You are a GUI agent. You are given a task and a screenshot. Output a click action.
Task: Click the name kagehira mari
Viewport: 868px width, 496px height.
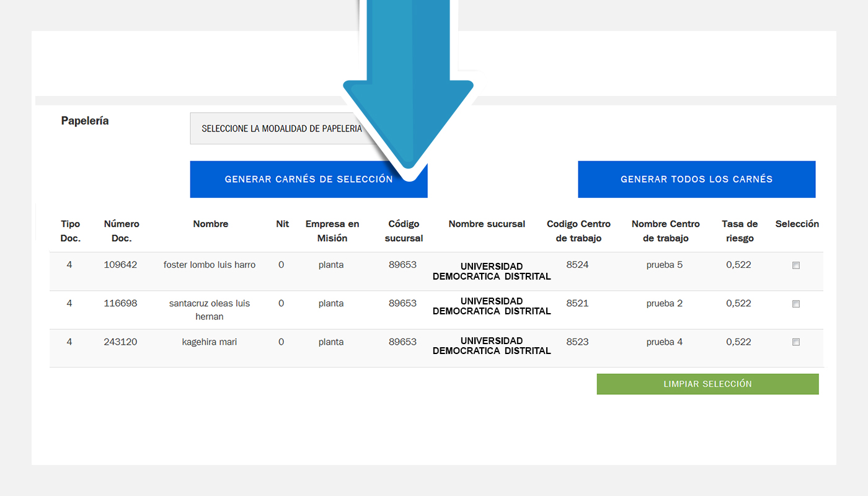210,342
